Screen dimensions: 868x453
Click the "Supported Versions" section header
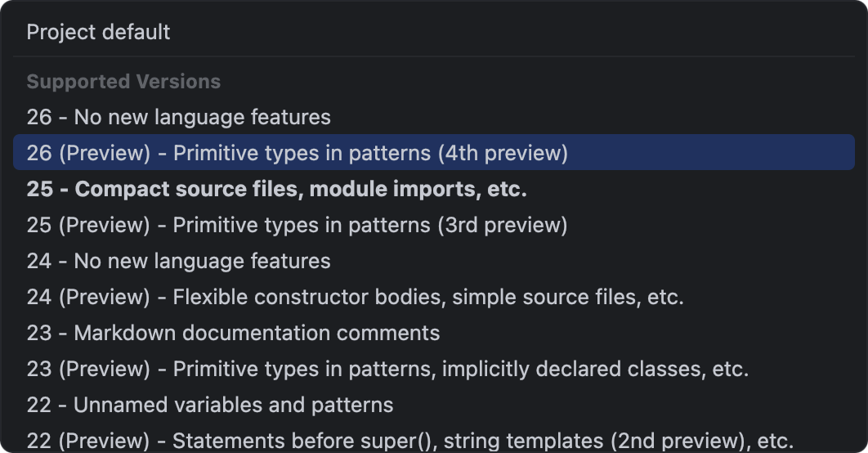click(123, 82)
